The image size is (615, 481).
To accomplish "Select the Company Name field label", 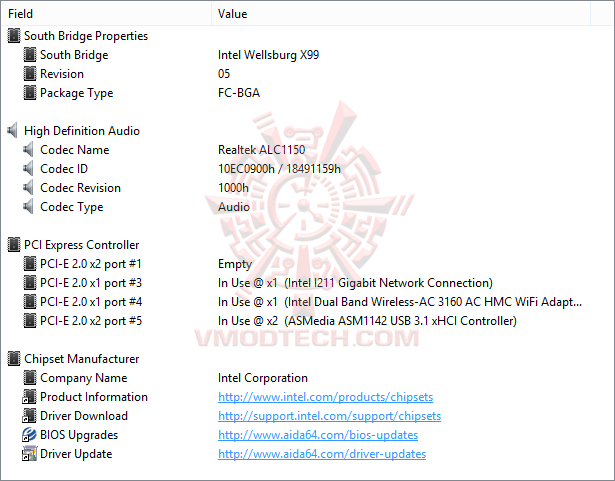I will point(84,378).
